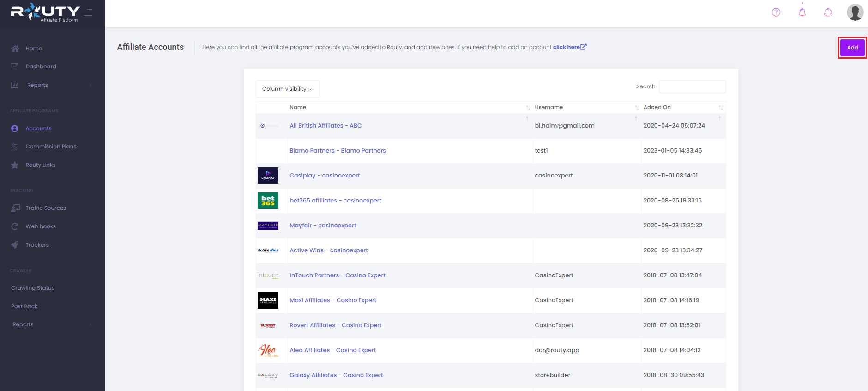Viewport: 868px width, 391px height.
Task: Open Maxi Affiliates - Casino Expert account
Action: pos(333,300)
